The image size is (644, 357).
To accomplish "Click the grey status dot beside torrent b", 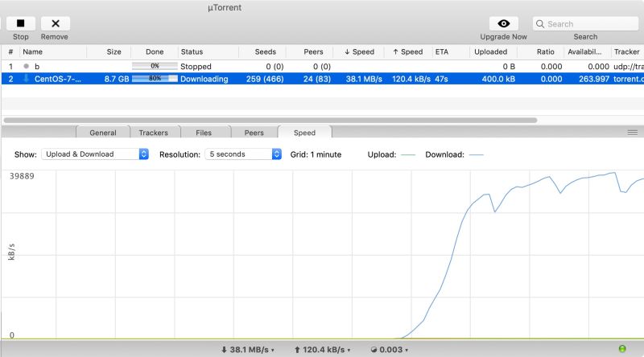I will [x=27, y=66].
